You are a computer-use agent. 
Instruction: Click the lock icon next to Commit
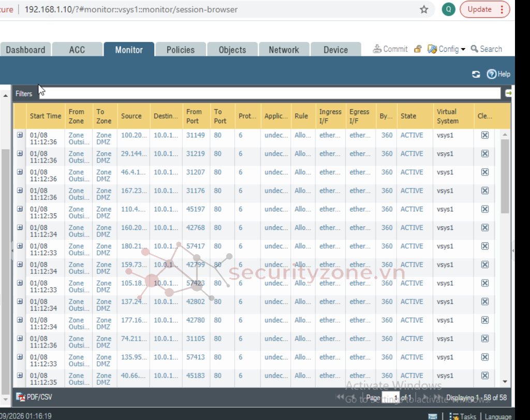(418, 49)
